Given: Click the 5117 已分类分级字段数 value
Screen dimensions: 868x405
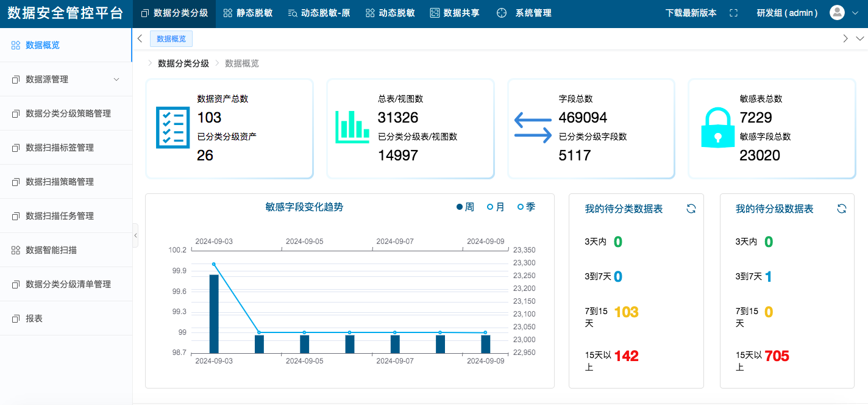Looking at the screenshot, I should [575, 156].
